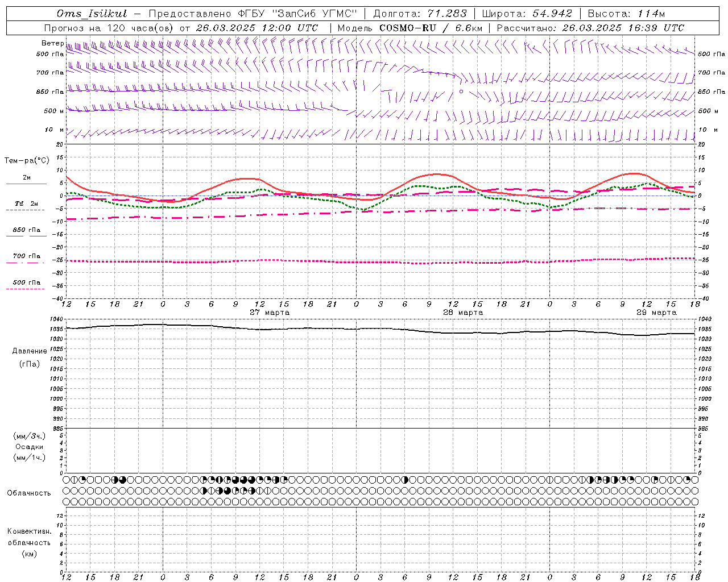Click the "500 м" wind level label on left
The height and width of the screenshot is (582, 728).
[54, 111]
